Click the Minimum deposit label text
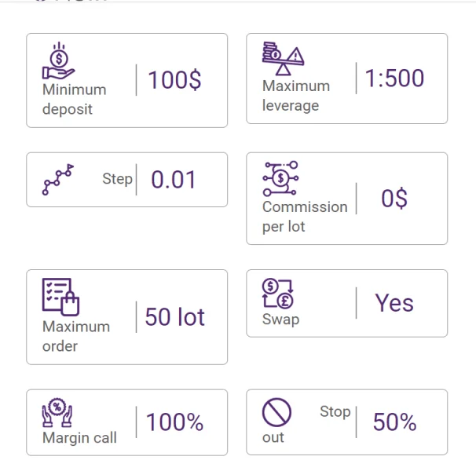This screenshot has height=471, width=476. pos(74,99)
